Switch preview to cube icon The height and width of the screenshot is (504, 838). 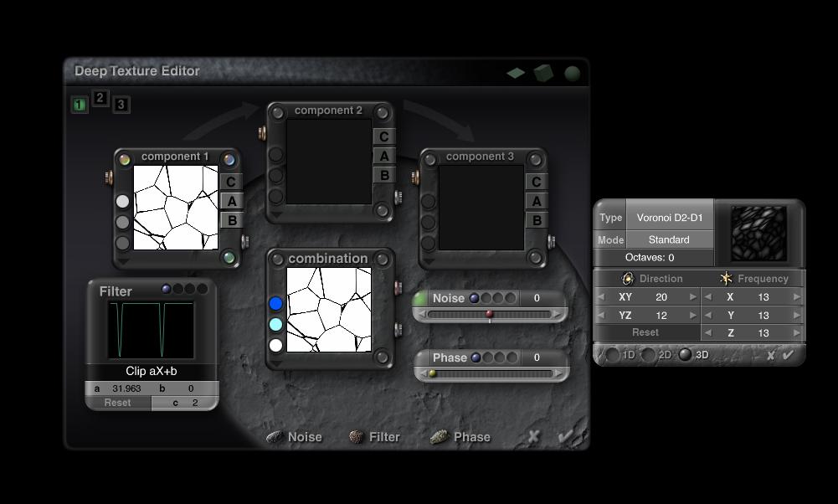pos(543,73)
